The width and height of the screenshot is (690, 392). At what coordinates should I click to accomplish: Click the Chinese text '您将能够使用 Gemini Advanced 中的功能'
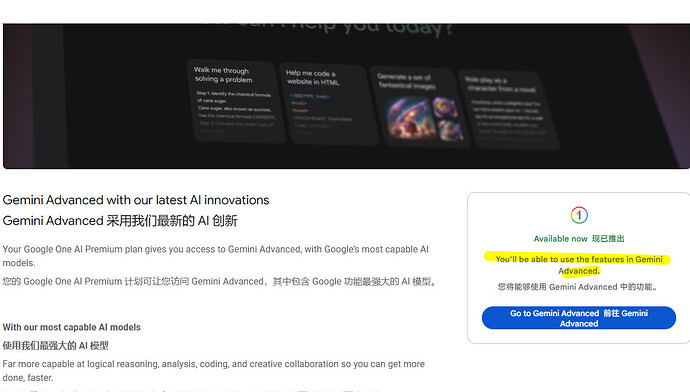pos(578,287)
